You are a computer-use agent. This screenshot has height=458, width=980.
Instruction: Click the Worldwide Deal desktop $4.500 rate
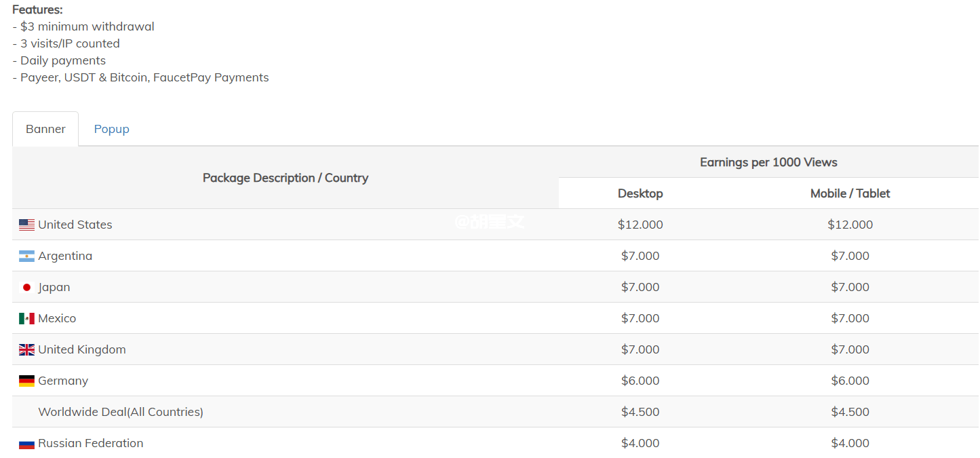coord(640,412)
